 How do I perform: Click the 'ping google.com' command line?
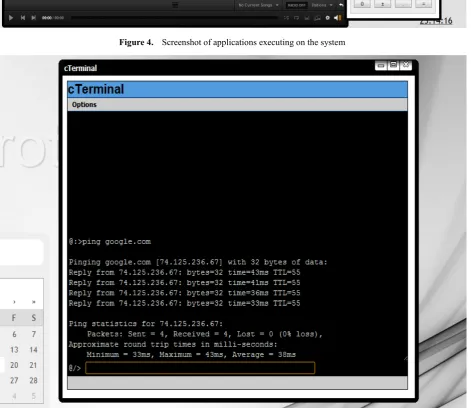(x=110, y=242)
